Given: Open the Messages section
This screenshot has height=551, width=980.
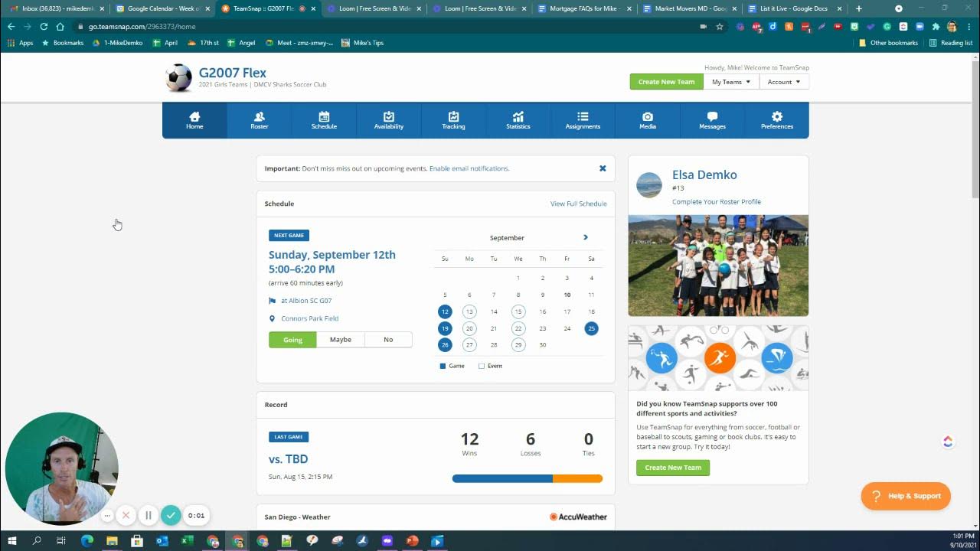Looking at the screenshot, I should (712, 120).
